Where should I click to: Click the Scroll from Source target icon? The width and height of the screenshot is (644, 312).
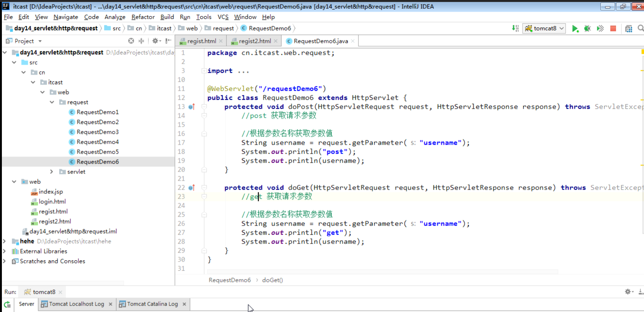[131, 41]
